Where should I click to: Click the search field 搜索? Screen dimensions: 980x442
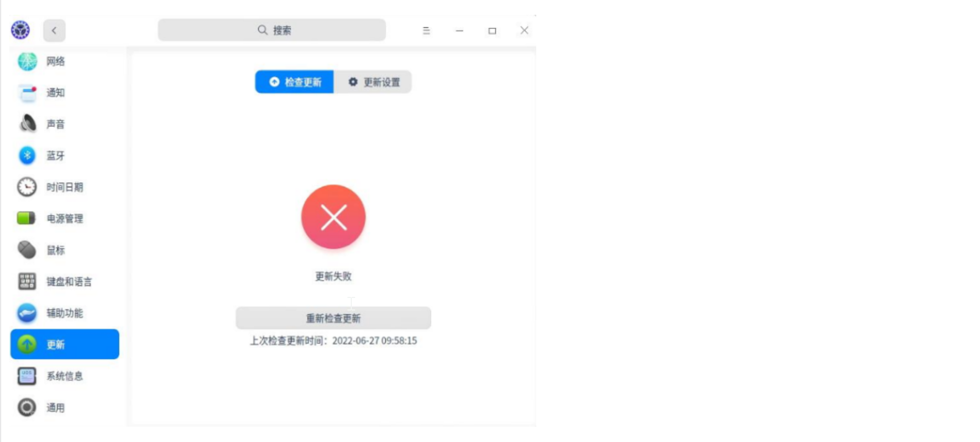pos(272,30)
